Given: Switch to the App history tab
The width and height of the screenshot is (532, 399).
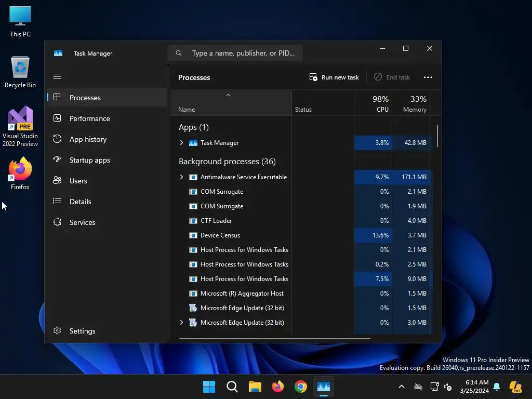Looking at the screenshot, I should click(107, 139).
